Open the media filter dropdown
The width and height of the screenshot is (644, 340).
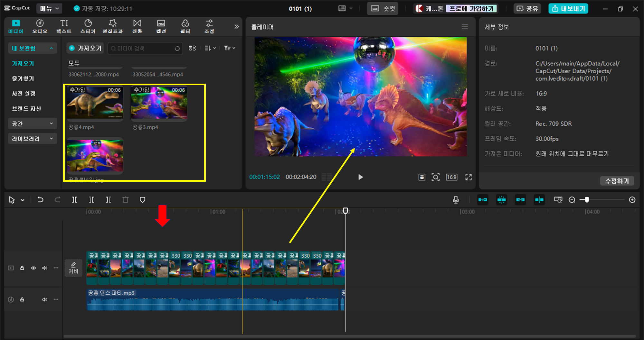[230, 48]
